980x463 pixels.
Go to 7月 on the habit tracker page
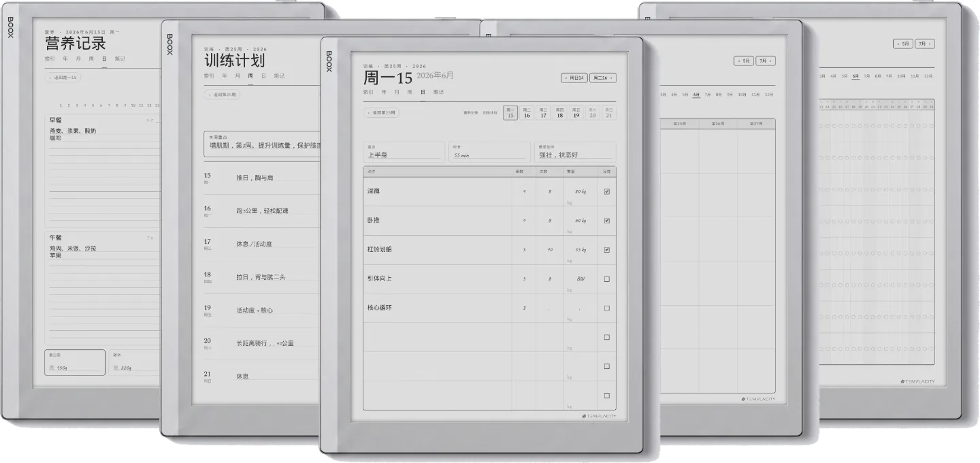[x=925, y=44]
